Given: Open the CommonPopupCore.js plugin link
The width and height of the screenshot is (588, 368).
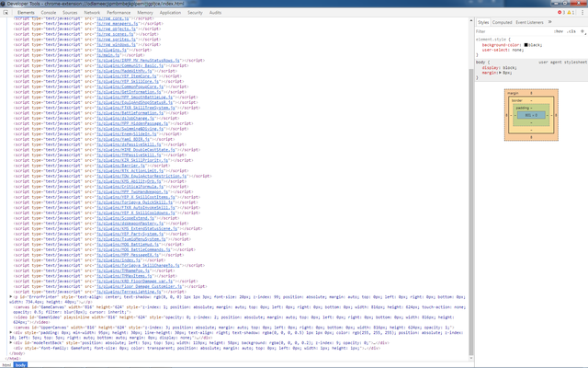Looking at the screenshot, I should coord(130,86).
